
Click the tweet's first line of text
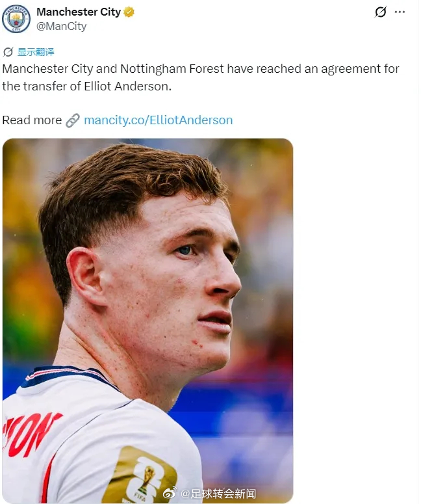[200, 69]
